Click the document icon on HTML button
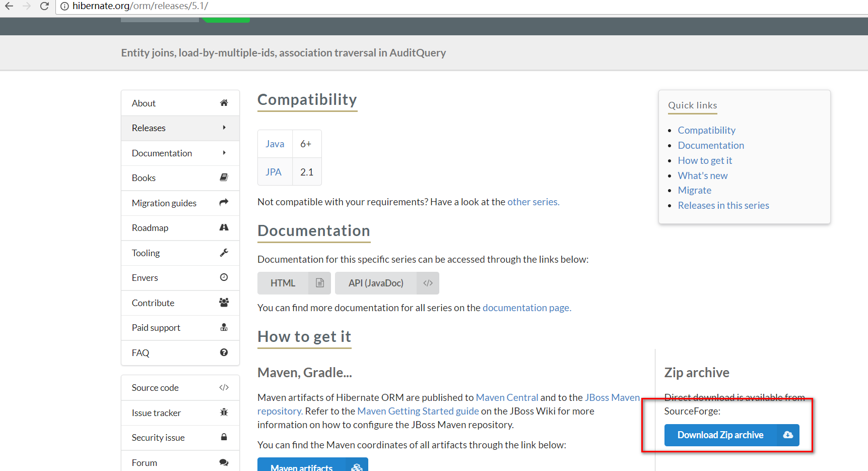The width and height of the screenshot is (868, 471). (x=320, y=283)
